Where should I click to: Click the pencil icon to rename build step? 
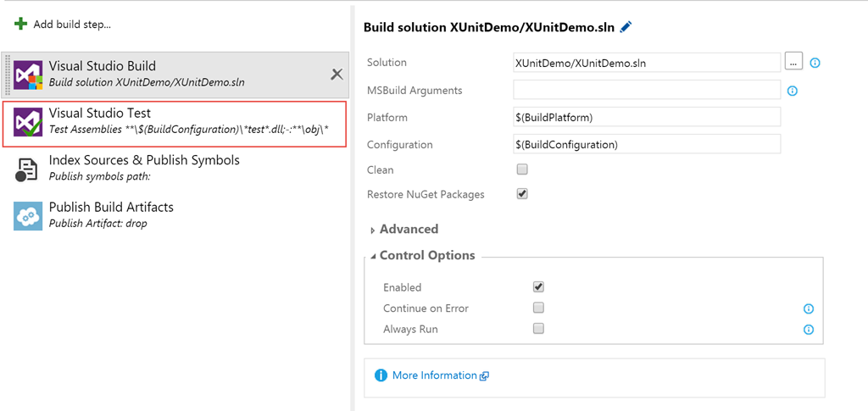click(626, 26)
